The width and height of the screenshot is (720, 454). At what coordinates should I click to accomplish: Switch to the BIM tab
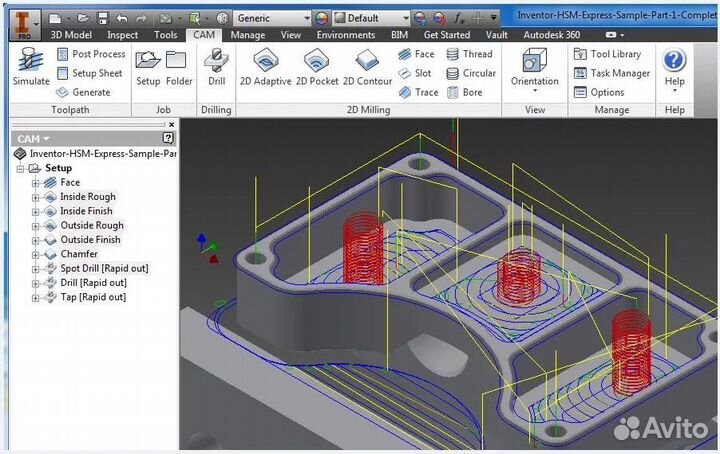[399, 35]
